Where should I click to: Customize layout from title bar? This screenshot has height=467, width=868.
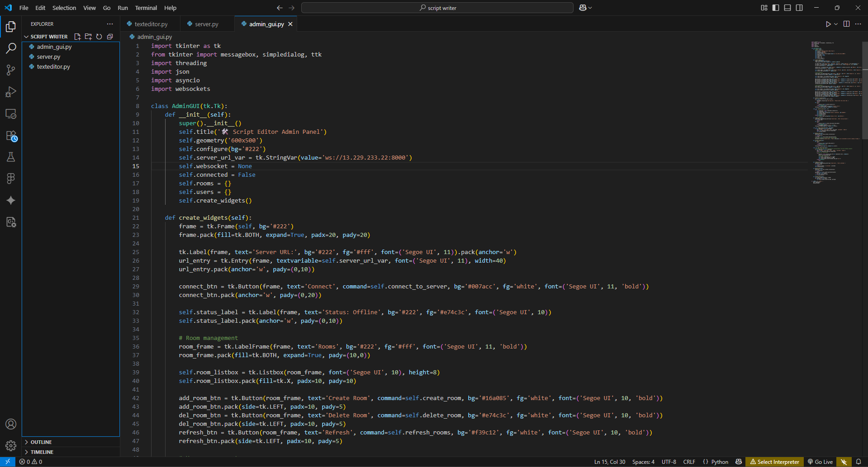pyautogui.click(x=764, y=8)
